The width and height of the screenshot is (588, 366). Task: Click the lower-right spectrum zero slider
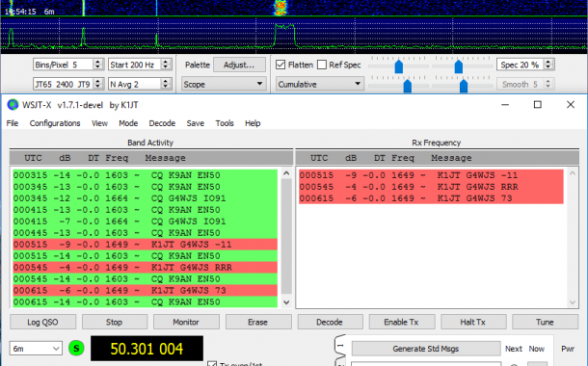(x=464, y=86)
